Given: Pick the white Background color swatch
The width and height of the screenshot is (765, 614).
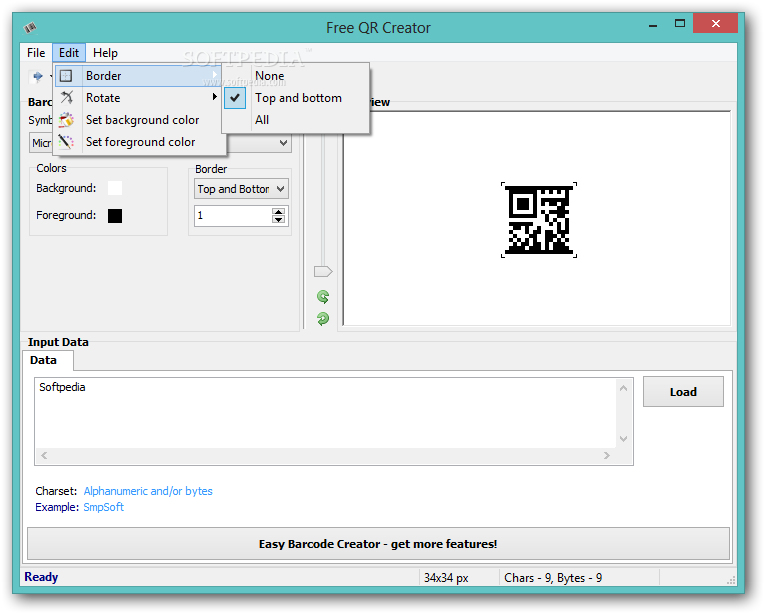Looking at the screenshot, I should tap(115, 188).
